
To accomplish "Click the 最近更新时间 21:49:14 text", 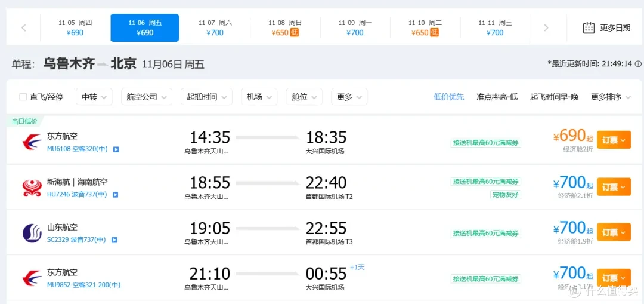I will pyautogui.click(x=590, y=64).
